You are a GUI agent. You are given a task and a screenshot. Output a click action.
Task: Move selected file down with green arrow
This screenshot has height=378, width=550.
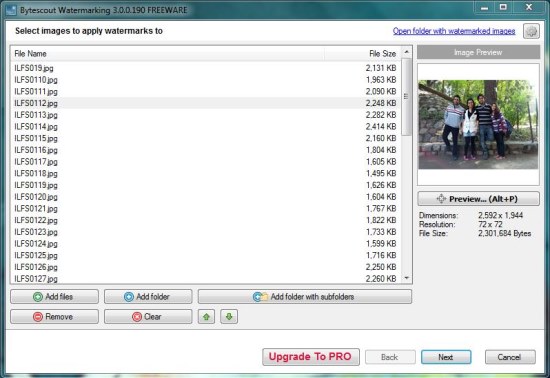229,317
